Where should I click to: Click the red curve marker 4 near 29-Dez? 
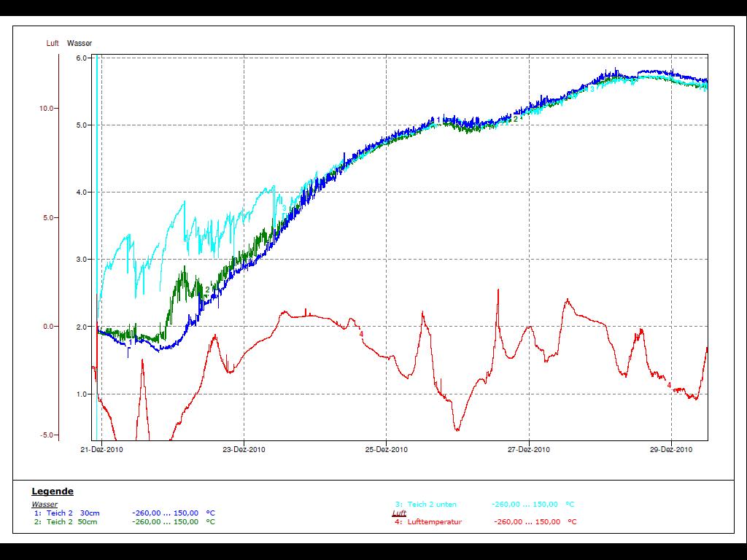click(669, 384)
